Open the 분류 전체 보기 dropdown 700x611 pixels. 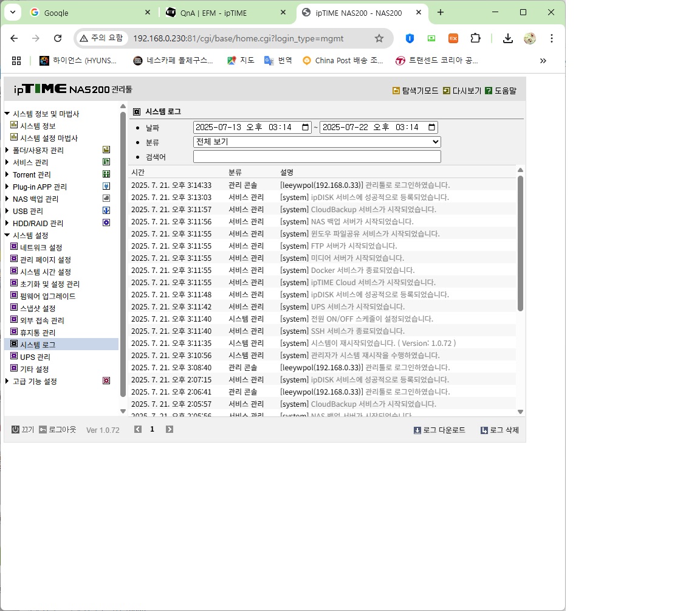coord(317,142)
